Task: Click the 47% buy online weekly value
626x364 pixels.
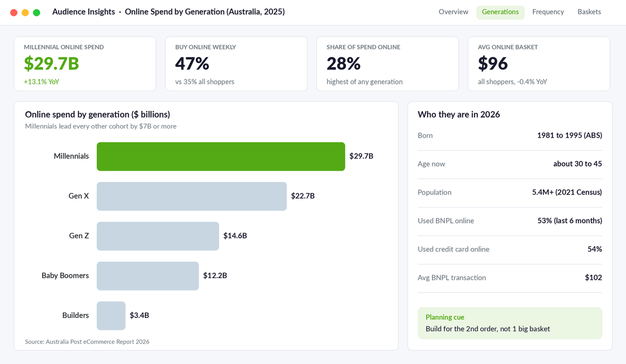Action: tap(192, 64)
